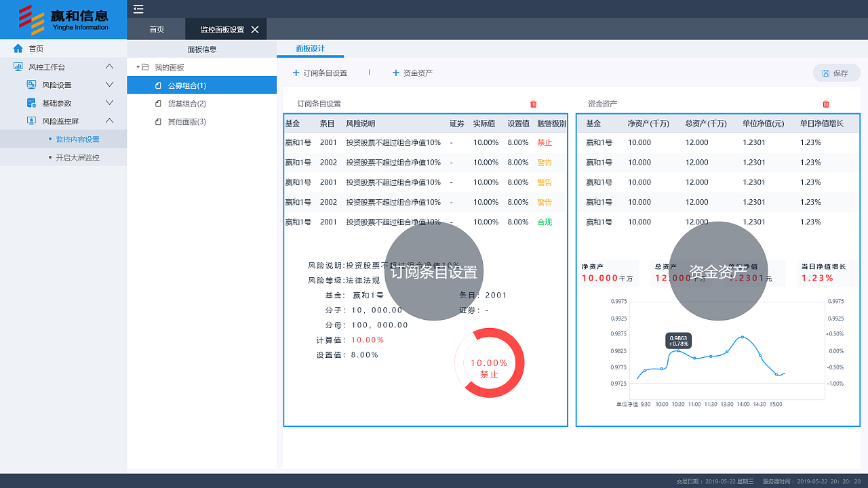The width and height of the screenshot is (868, 488).
Task: Collapse the 风险监控屏 submenu
Action: point(109,121)
